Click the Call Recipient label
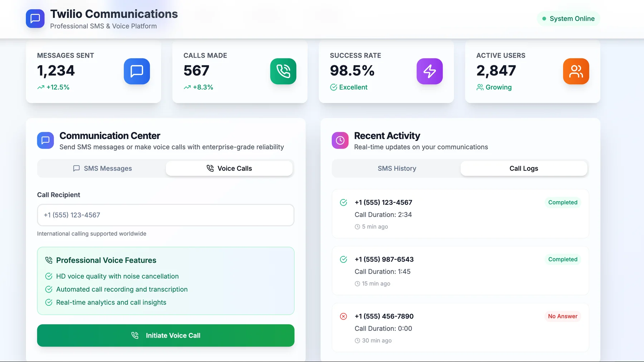644x362 pixels. point(59,195)
